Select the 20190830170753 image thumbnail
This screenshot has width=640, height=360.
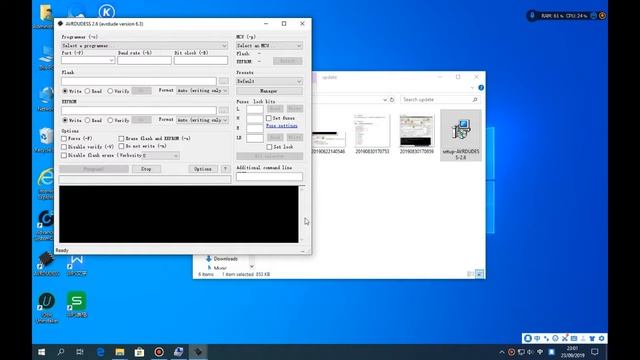click(x=372, y=134)
